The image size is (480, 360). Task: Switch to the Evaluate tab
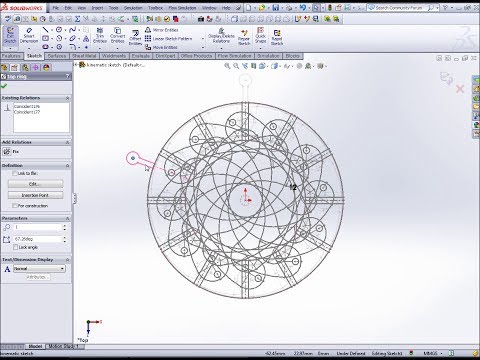[x=141, y=56]
